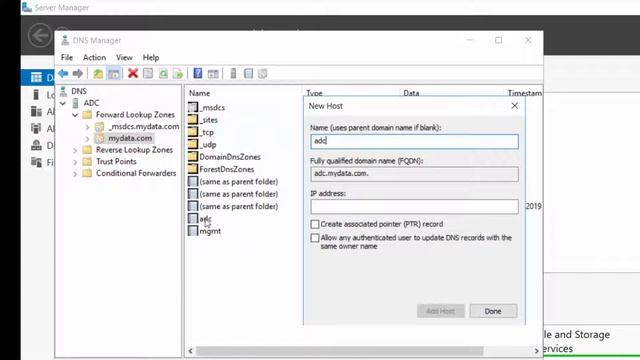Click the mgmt host record icon
This screenshot has width=640, height=360.
click(193, 231)
